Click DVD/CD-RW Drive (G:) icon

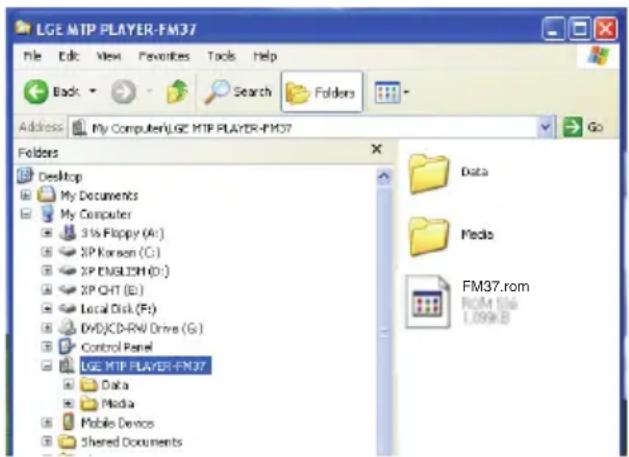point(67,327)
